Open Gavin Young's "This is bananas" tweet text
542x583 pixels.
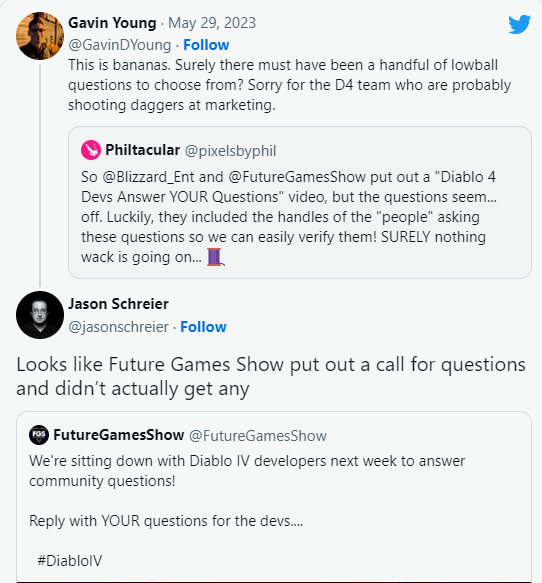(x=290, y=85)
